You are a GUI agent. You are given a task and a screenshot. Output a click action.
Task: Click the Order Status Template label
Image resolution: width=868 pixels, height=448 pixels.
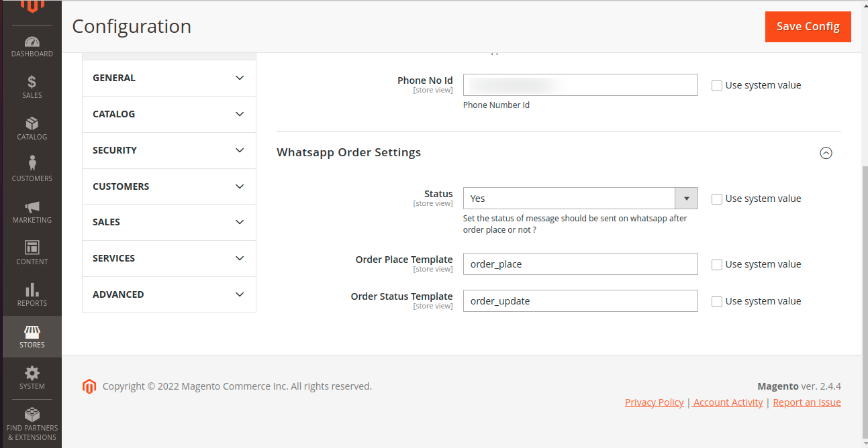click(401, 296)
